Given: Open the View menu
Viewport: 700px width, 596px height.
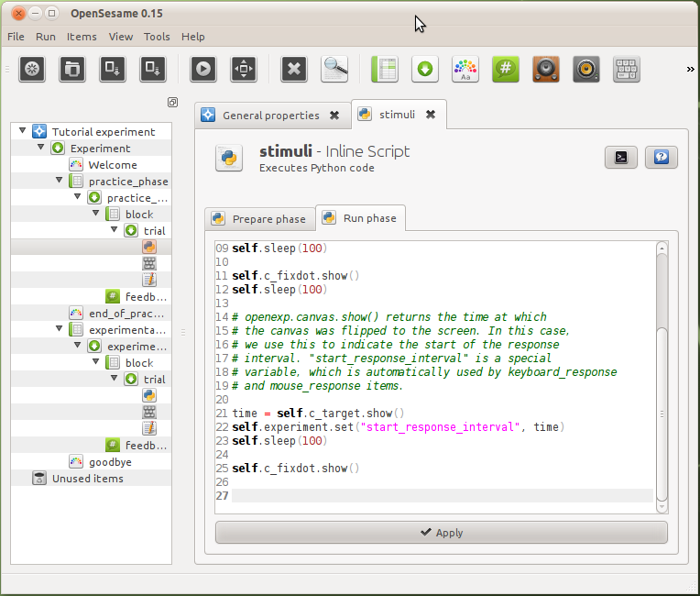Looking at the screenshot, I should click(x=121, y=37).
